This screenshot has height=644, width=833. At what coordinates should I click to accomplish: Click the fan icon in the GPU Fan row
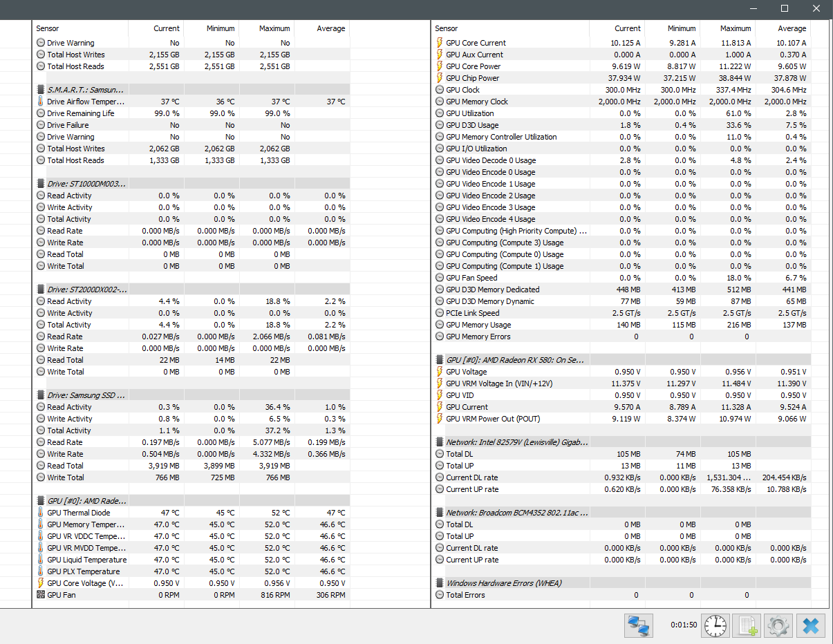40,595
